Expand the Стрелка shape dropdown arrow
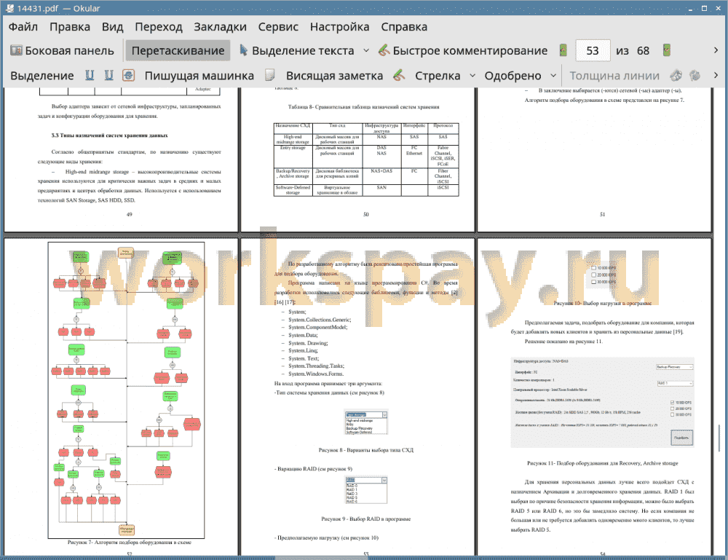The width and height of the screenshot is (728, 560). (472, 75)
